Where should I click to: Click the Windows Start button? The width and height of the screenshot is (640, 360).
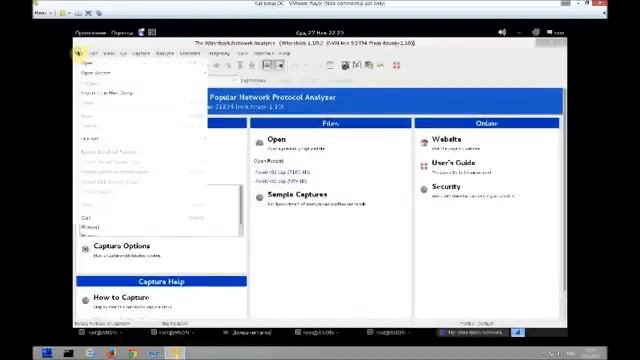pyautogui.click(x=47, y=353)
